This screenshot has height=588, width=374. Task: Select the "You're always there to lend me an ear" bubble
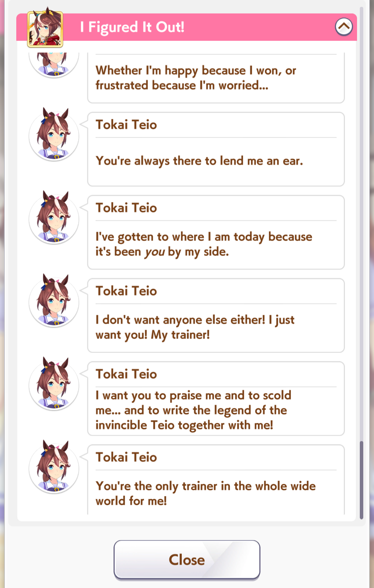pos(216,149)
